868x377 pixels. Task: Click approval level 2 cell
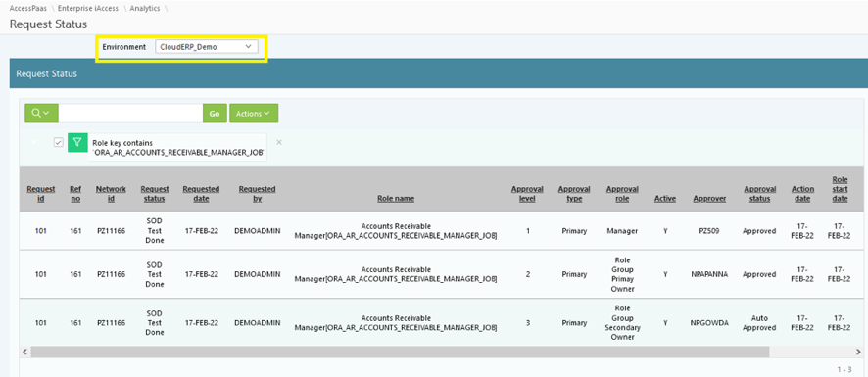[527, 274]
